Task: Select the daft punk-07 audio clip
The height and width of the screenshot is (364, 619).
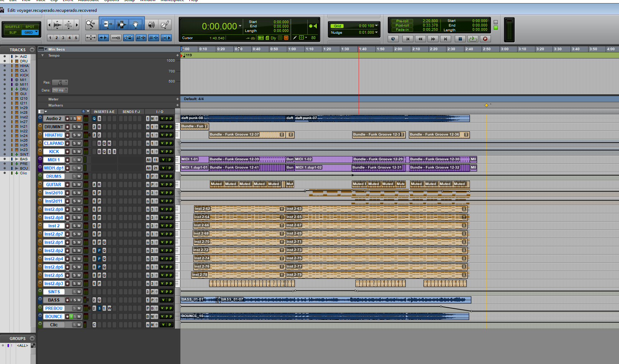Action: [x=382, y=118]
